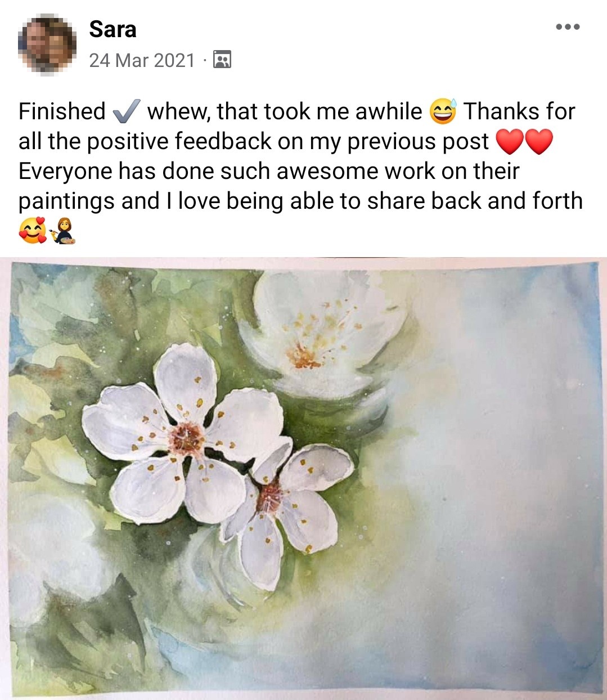Click the word Finished in post text
607x700 pixels.
[x=62, y=111]
